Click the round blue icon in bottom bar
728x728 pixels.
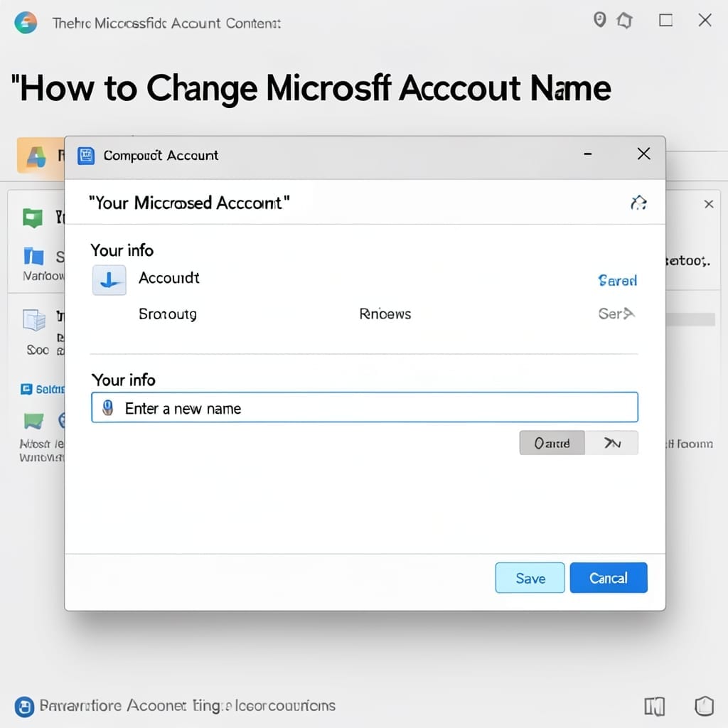tap(24, 707)
